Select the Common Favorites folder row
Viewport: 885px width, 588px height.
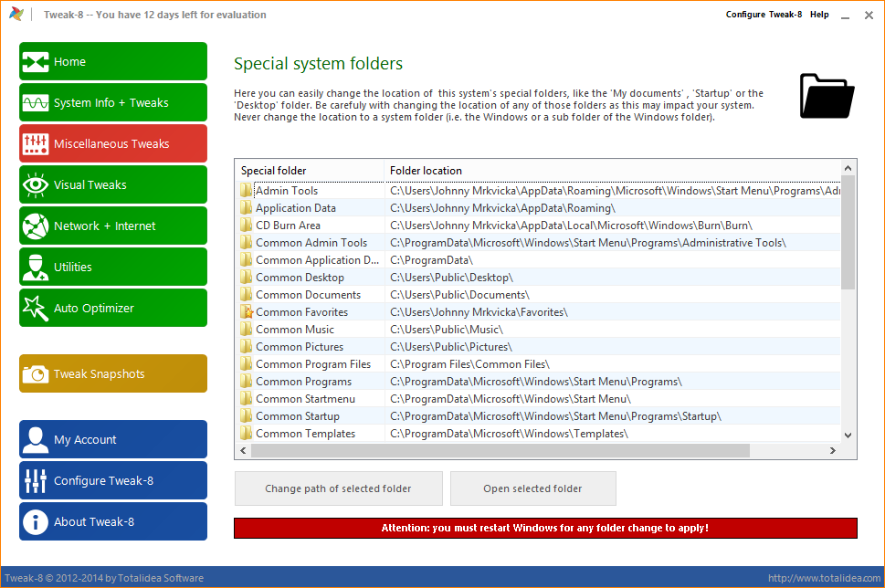tap(301, 312)
